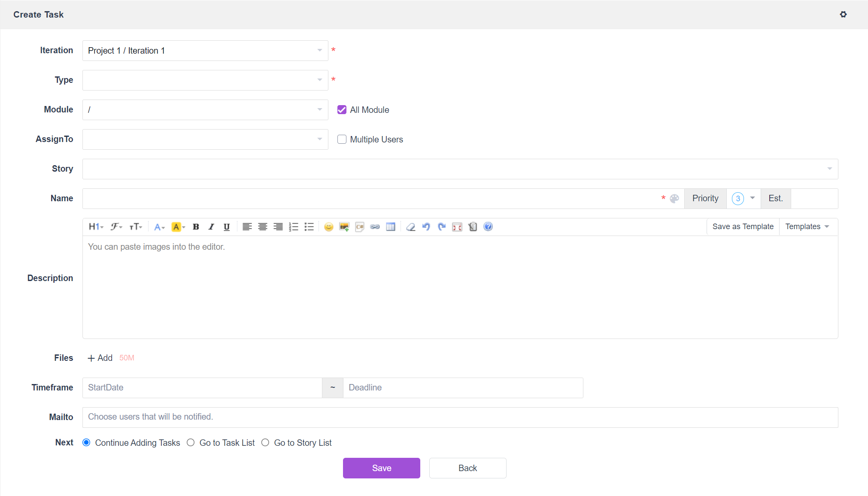Open the task name color picker palette
Viewport: 868px width, 496px height.
(x=674, y=199)
